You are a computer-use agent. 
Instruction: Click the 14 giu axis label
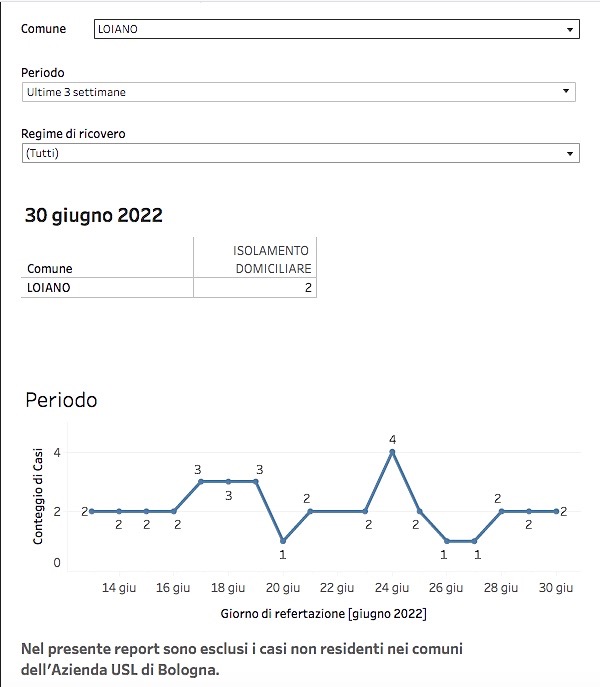pos(119,588)
